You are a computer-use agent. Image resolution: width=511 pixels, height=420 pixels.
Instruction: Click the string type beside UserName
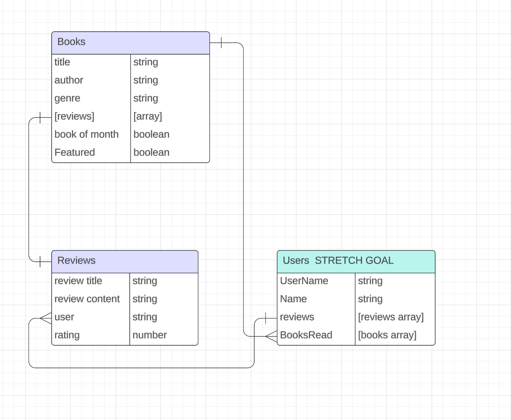(x=370, y=281)
